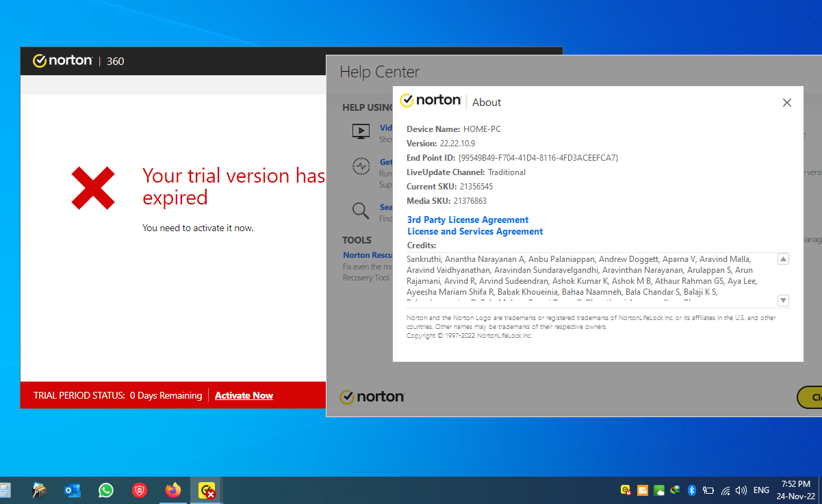
Task: Click the Bluetooth tray icon
Action: point(691,490)
